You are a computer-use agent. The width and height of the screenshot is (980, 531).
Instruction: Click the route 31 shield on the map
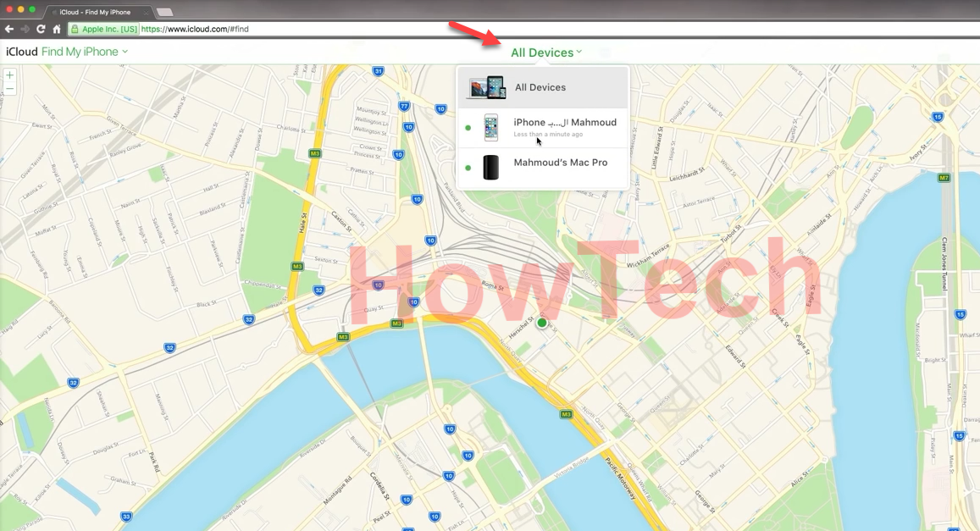378,71
